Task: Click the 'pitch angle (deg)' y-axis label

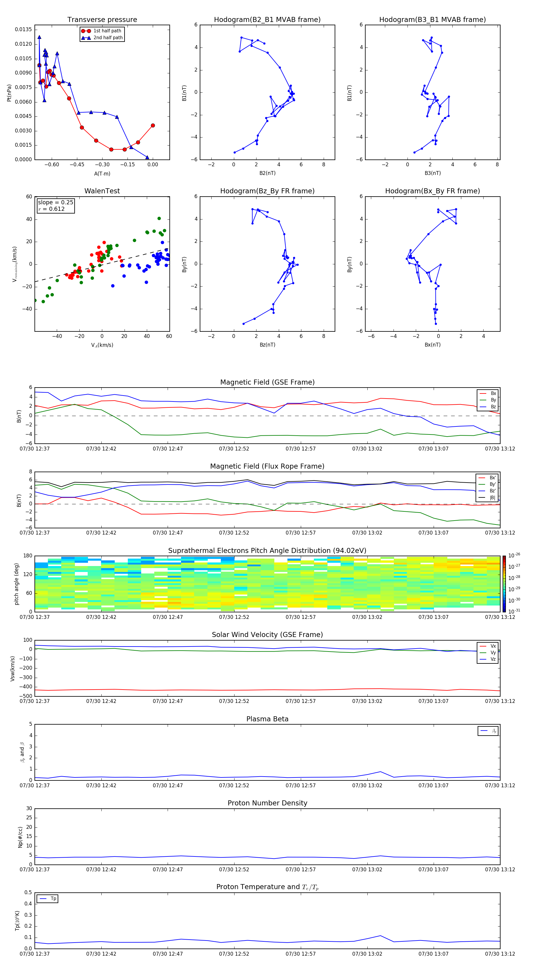Action: click(16, 584)
